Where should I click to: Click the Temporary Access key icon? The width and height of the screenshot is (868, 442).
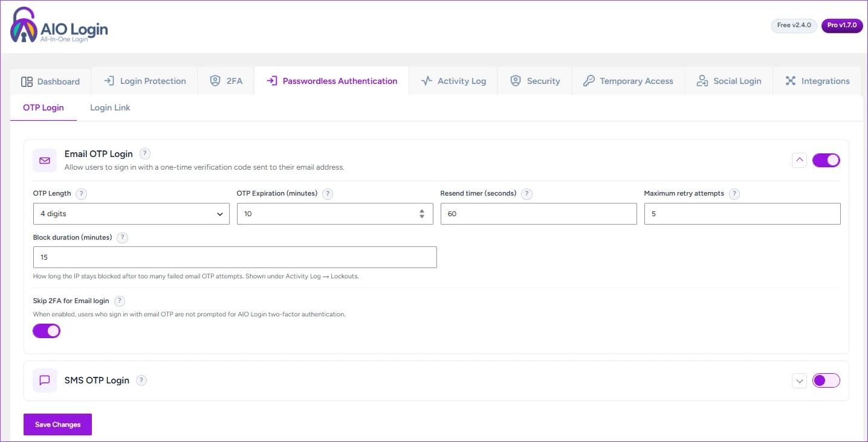589,81
